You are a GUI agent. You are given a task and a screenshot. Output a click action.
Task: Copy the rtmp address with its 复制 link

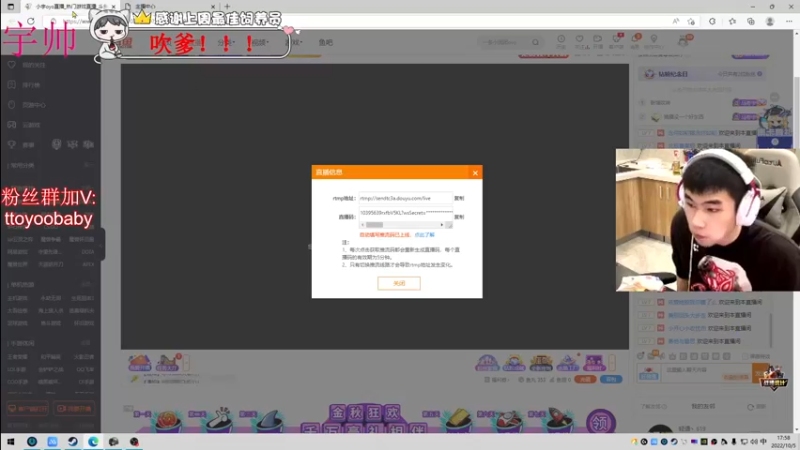459,198
